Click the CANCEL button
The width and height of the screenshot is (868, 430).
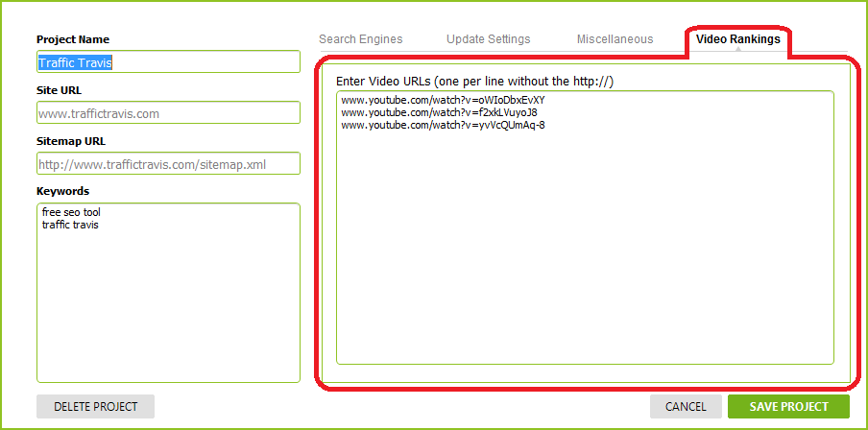686,407
